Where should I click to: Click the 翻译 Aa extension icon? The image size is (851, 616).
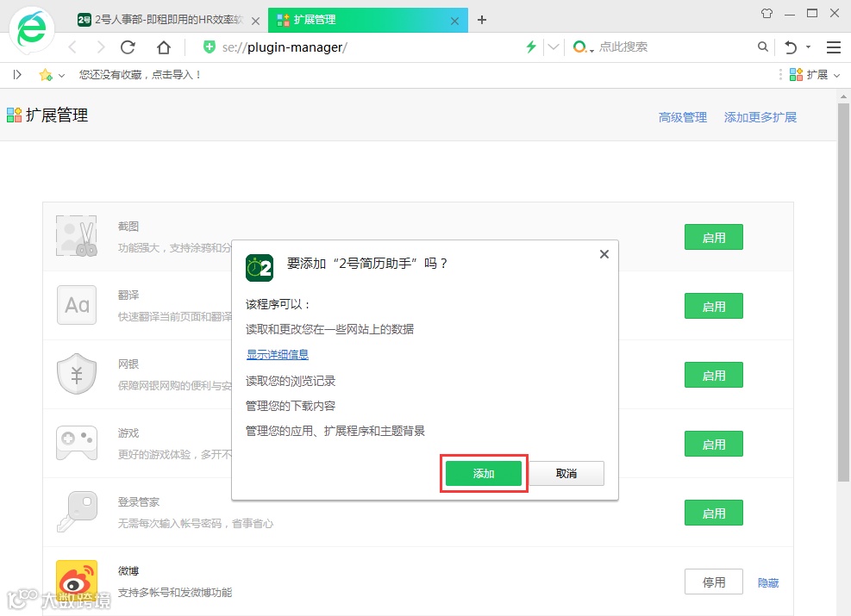[77, 305]
